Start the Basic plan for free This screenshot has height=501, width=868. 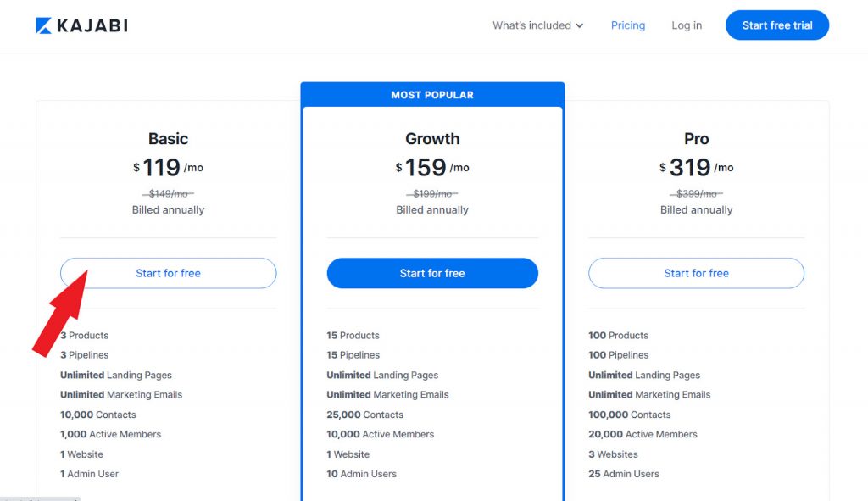169,273
